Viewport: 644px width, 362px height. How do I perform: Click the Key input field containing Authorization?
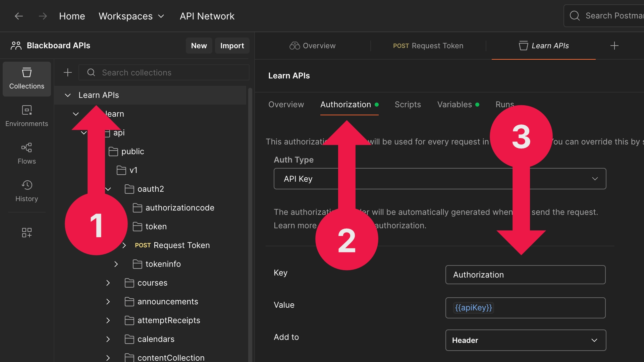(x=525, y=275)
